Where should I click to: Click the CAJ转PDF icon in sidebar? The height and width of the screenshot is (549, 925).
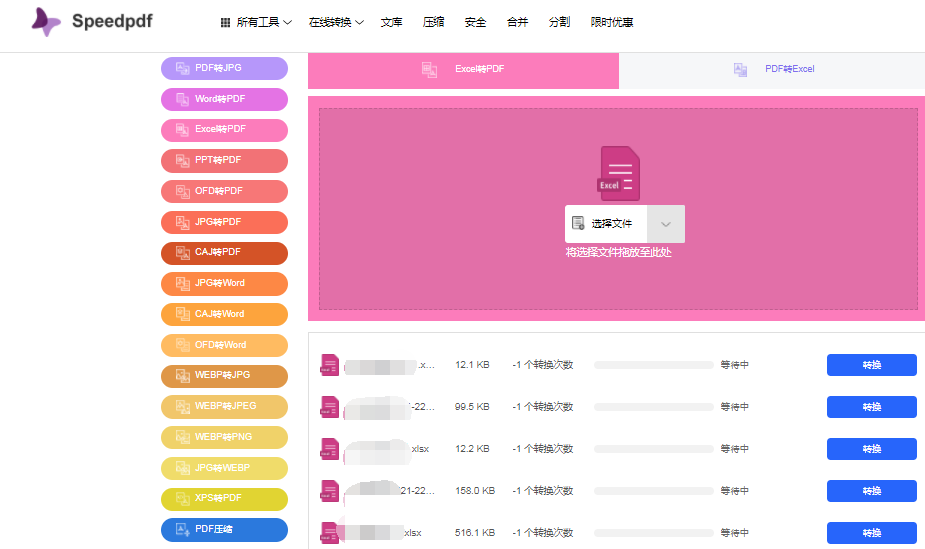pyautogui.click(x=183, y=253)
